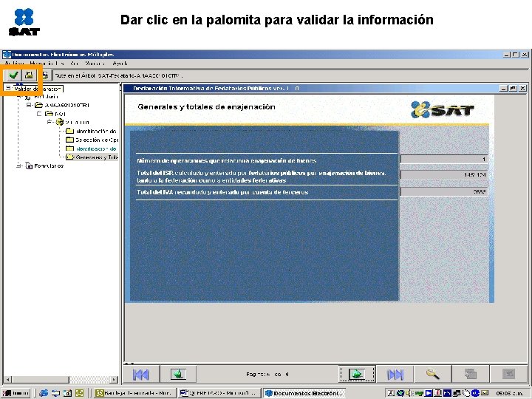Click the Total del ISR amount field
Viewport: 532px width, 399px height.
[x=444, y=174]
